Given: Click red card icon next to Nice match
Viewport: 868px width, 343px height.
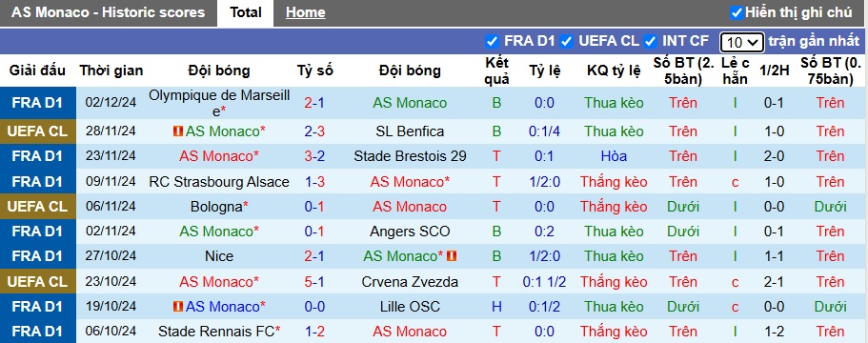Looking at the screenshot, I should (x=452, y=256).
